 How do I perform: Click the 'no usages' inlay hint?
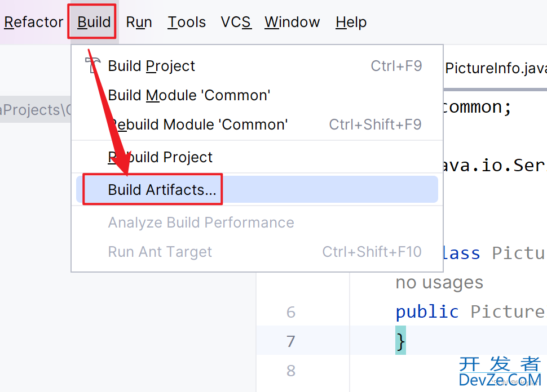click(x=439, y=282)
